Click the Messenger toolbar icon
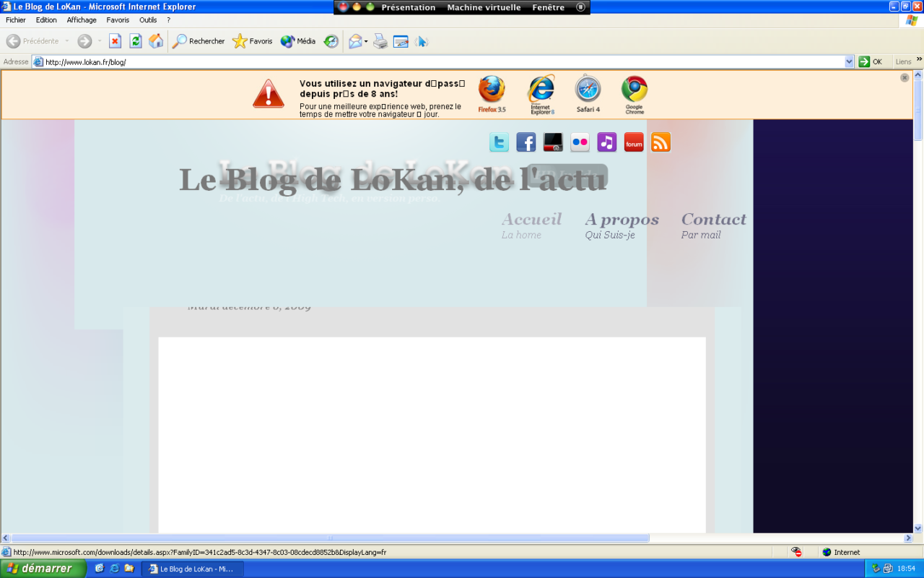This screenshot has height=578, width=924. (422, 41)
